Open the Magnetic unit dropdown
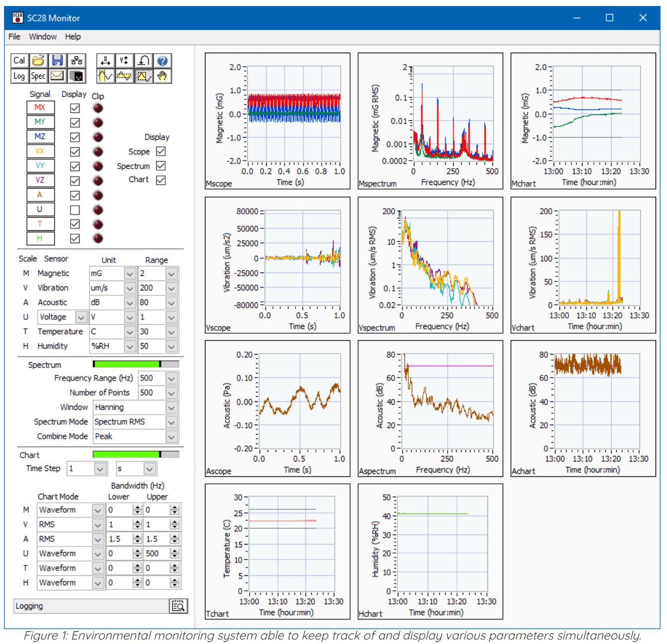 130,274
